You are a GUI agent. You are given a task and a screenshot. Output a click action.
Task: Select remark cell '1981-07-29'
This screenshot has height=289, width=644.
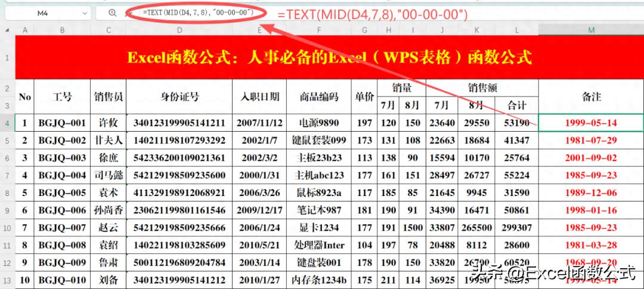pos(591,141)
